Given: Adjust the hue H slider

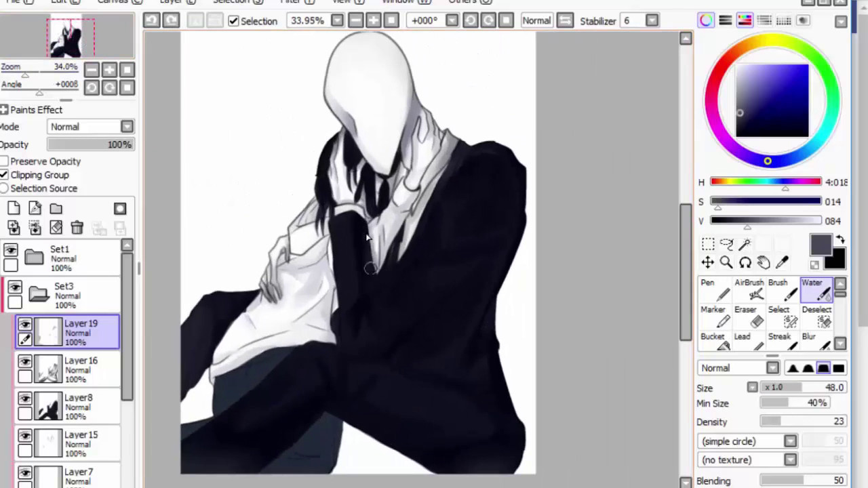Looking at the screenshot, I should (766, 182).
